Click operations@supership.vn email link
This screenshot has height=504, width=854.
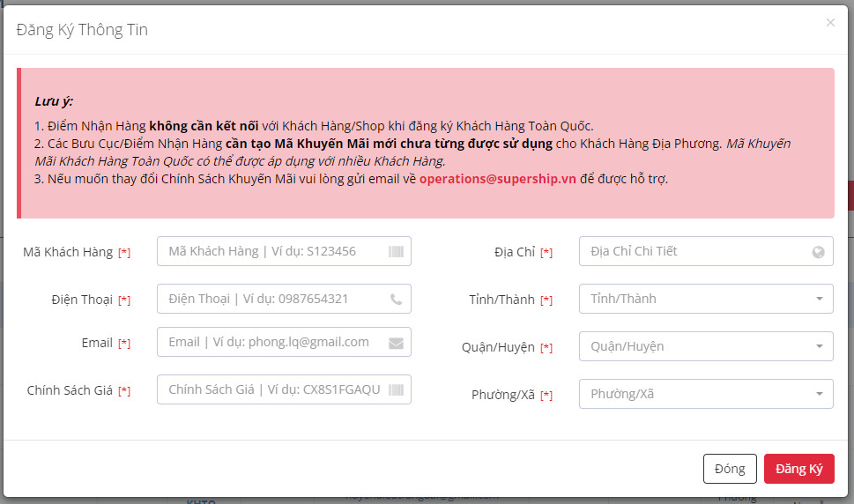(x=497, y=179)
